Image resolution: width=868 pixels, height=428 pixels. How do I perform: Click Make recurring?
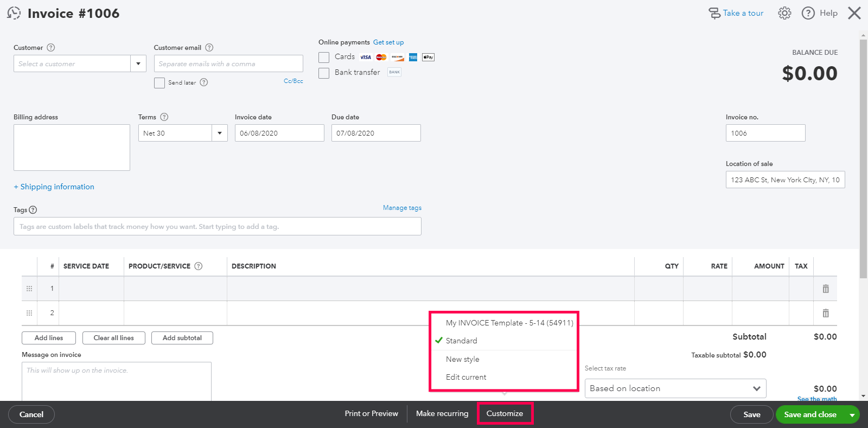pos(442,413)
